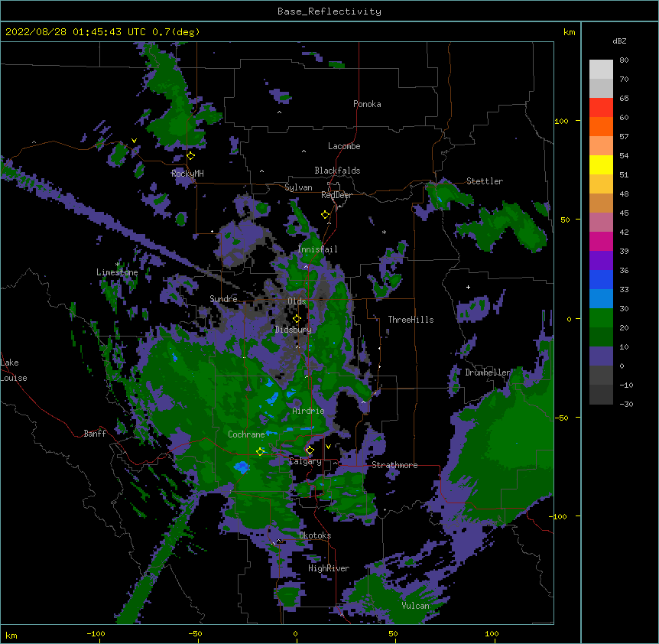
Task: Select the orange 60-57 dBZ swatch
Action: click(x=601, y=126)
